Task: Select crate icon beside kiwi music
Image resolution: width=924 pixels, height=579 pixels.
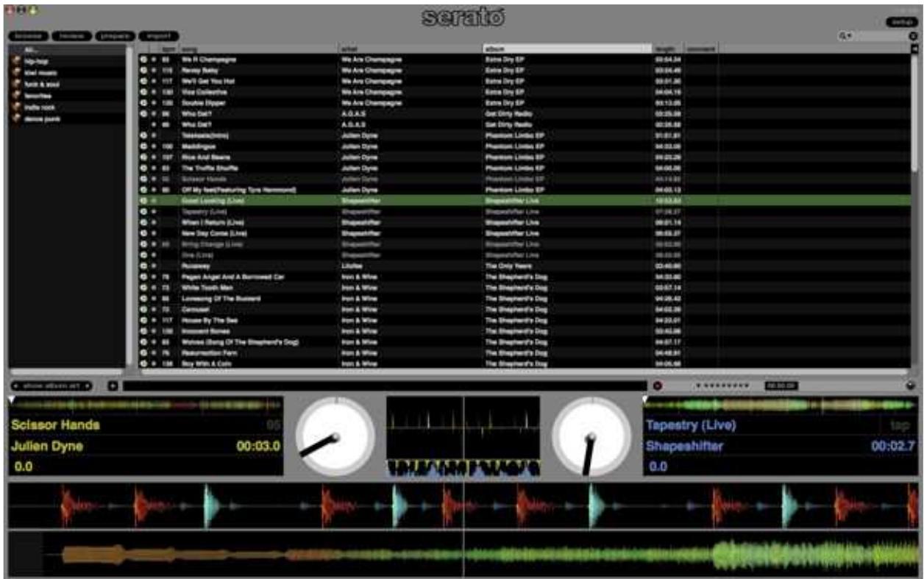Action: pos(16,73)
